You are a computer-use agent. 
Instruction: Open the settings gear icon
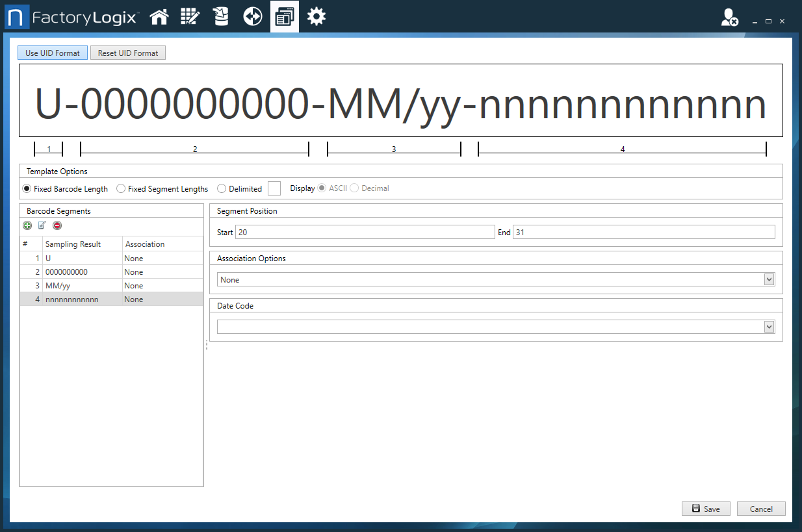coord(317,16)
